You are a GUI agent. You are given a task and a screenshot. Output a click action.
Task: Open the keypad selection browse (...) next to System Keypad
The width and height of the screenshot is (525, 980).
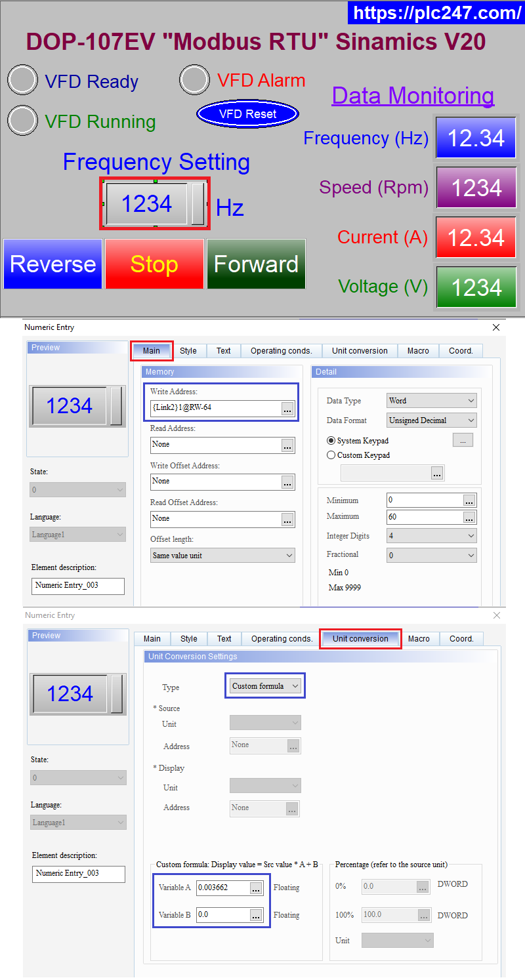point(463,439)
